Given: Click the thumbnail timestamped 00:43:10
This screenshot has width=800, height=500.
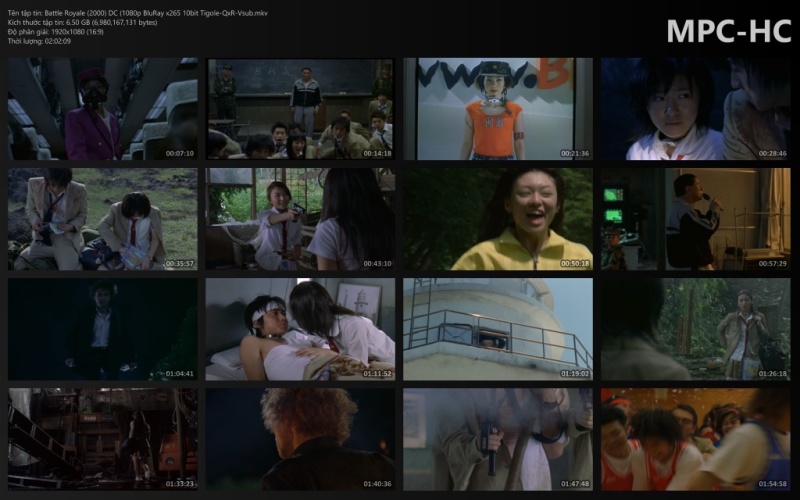Looking at the screenshot, I should pyautogui.click(x=300, y=219).
